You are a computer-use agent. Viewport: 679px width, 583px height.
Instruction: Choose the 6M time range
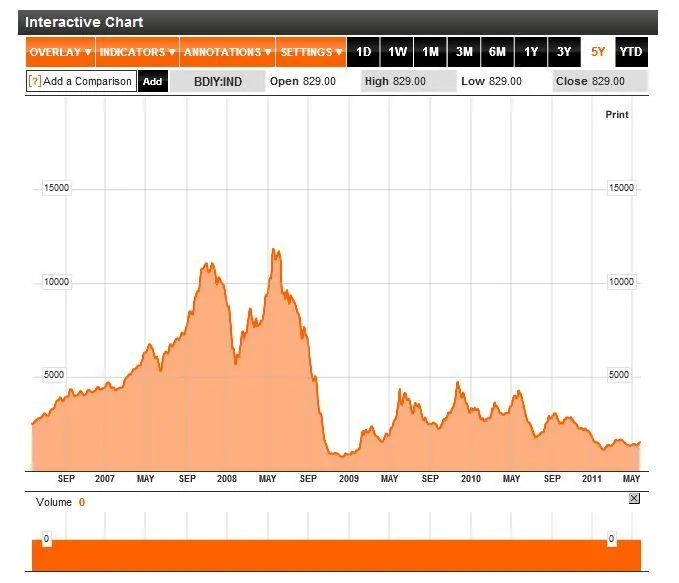tap(497, 52)
